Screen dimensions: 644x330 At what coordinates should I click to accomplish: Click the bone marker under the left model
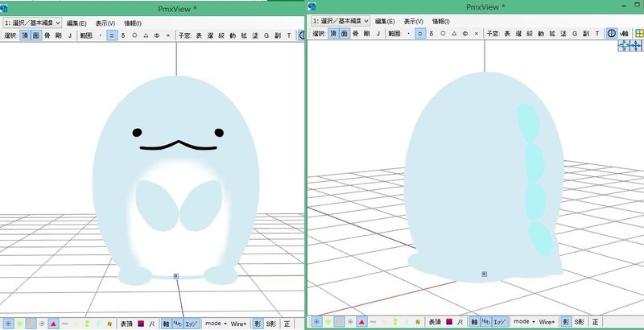[x=175, y=276]
